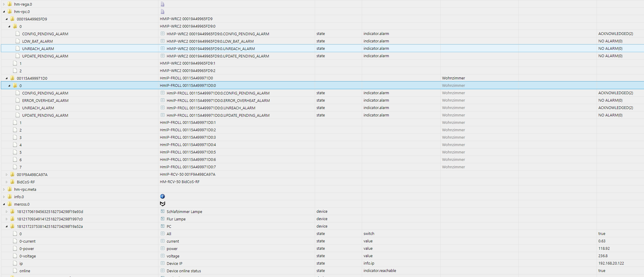
Task: Expand the info.0 node
Action: (x=4, y=197)
